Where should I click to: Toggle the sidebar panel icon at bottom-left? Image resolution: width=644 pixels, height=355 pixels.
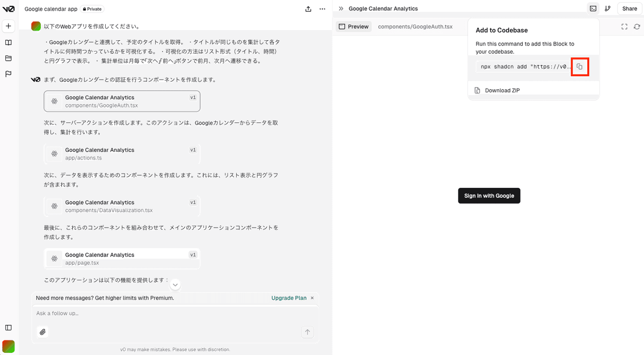(8, 328)
